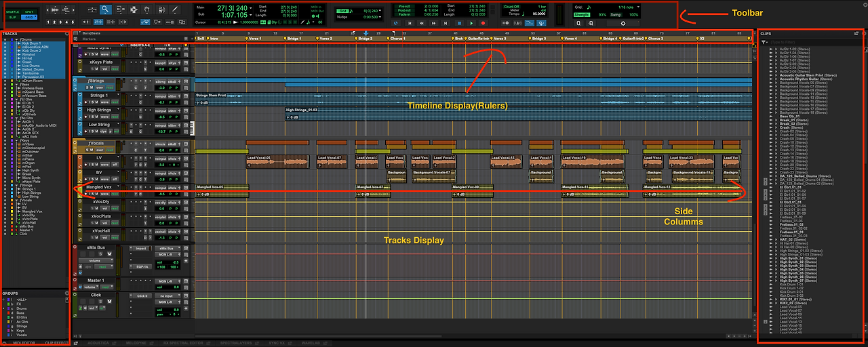Click noinput input selector on Strings 1
Image resolution: width=868 pixels, height=347 pixels.
[x=161, y=96]
